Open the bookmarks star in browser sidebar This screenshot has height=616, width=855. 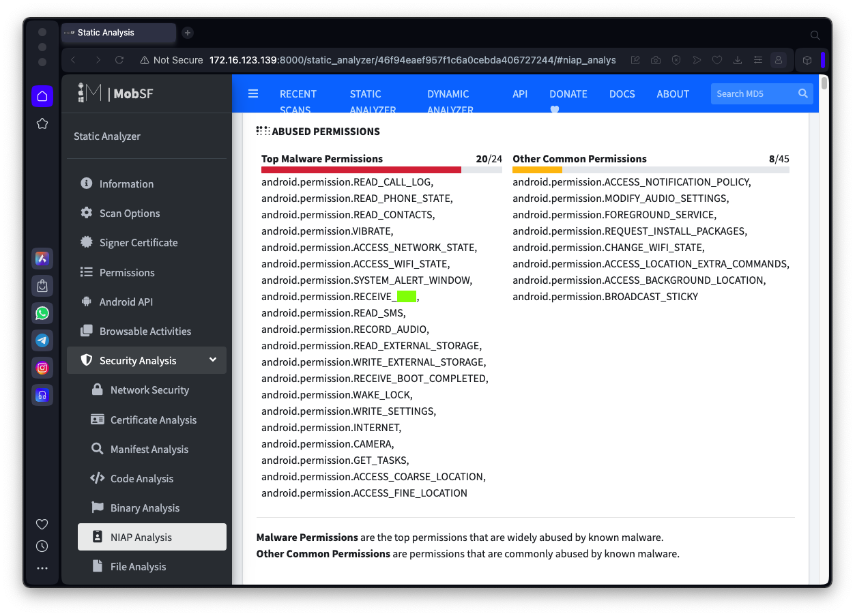click(x=42, y=123)
